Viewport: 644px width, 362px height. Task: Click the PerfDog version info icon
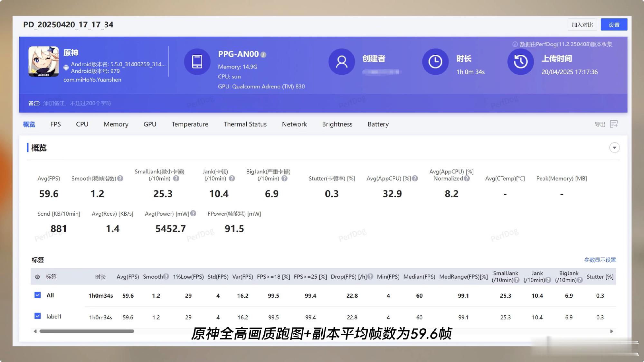click(x=515, y=44)
